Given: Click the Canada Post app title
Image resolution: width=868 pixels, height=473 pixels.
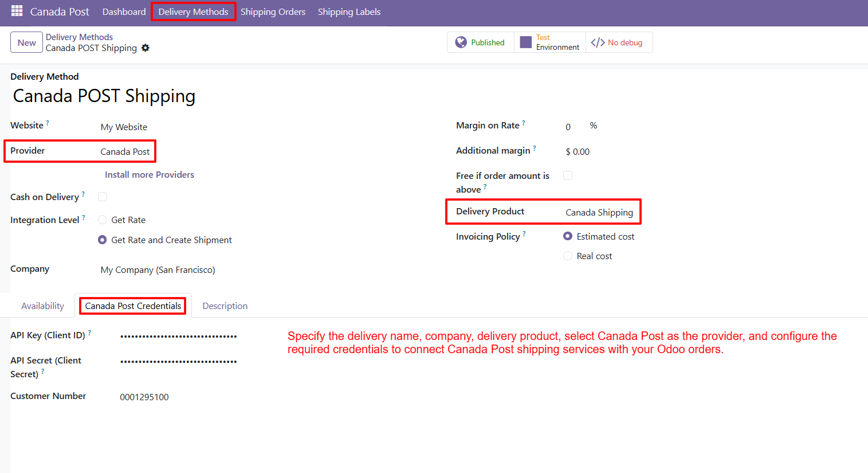Looking at the screenshot, I should point(60,12).
